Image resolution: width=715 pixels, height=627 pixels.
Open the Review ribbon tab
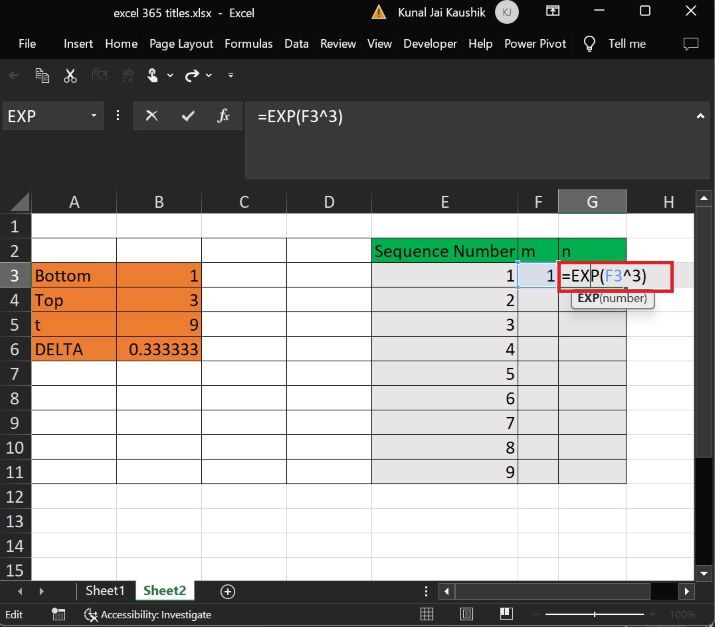[x=338, y=44]
